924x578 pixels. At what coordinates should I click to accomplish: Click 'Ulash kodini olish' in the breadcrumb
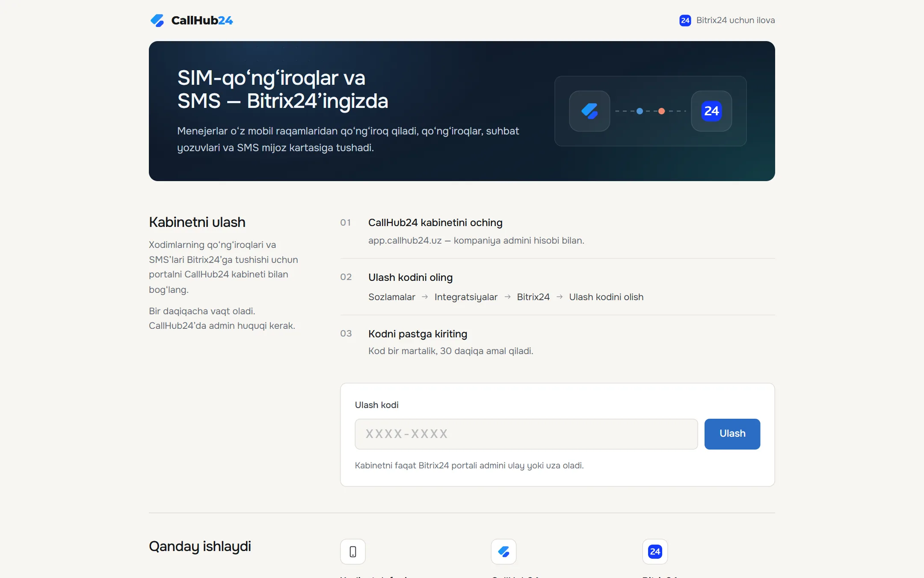tap(606, 297)
